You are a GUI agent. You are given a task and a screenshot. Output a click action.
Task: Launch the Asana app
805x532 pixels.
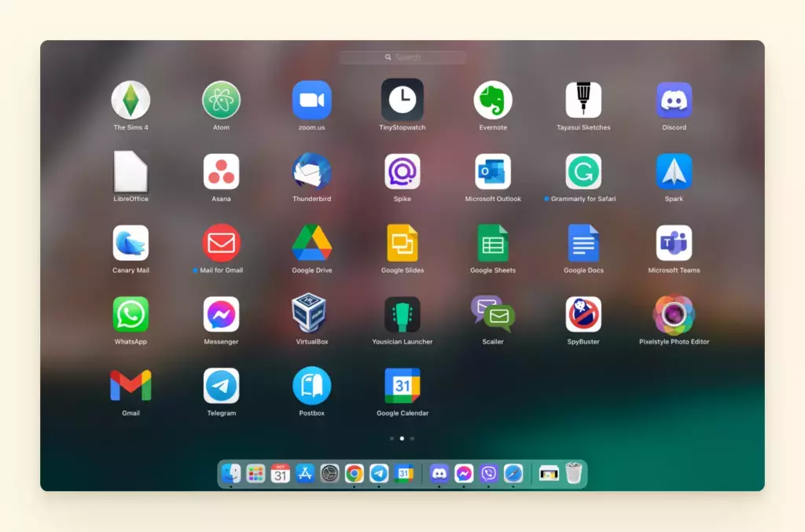(221, 171)
